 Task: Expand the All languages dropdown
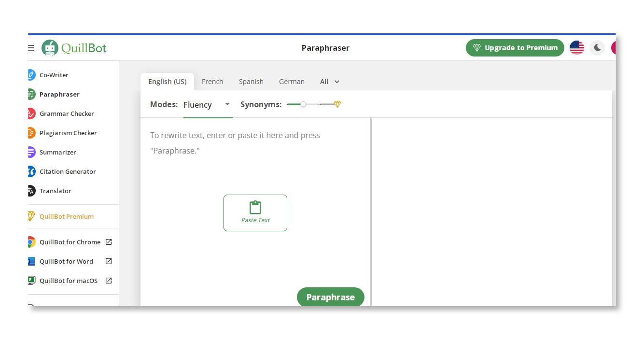click(330, 82)
